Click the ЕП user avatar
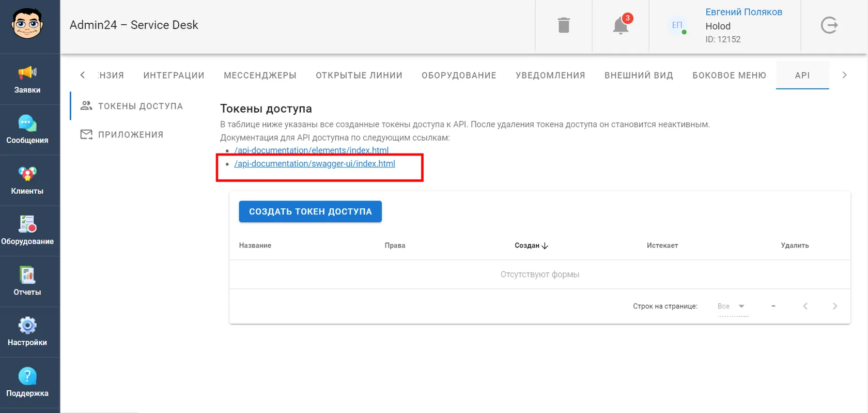The height and width of the screenshot is (413, 868). click(x=677, y=25)
